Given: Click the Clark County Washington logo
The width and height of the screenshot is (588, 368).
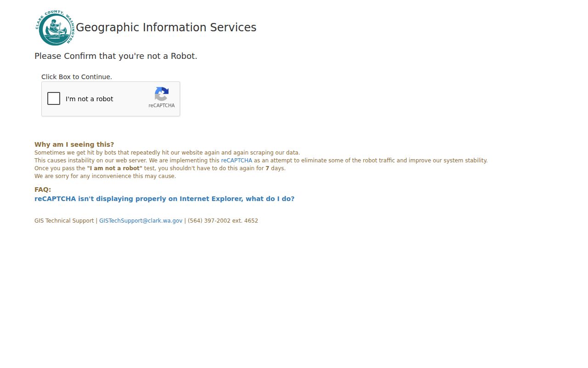Looking at the screenshot, I should coord(55,28).
